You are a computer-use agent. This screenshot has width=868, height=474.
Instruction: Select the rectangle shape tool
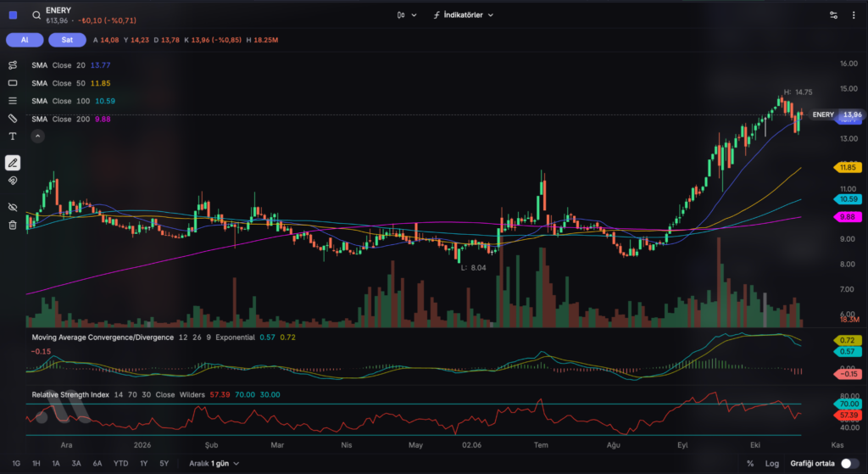(13, 83)
